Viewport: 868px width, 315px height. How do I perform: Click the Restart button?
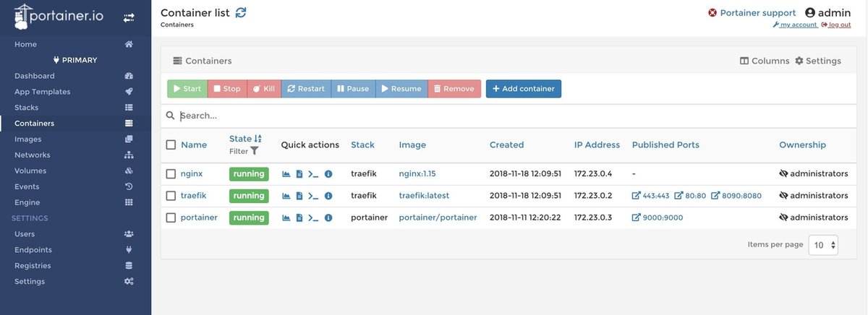coord(306,89)
